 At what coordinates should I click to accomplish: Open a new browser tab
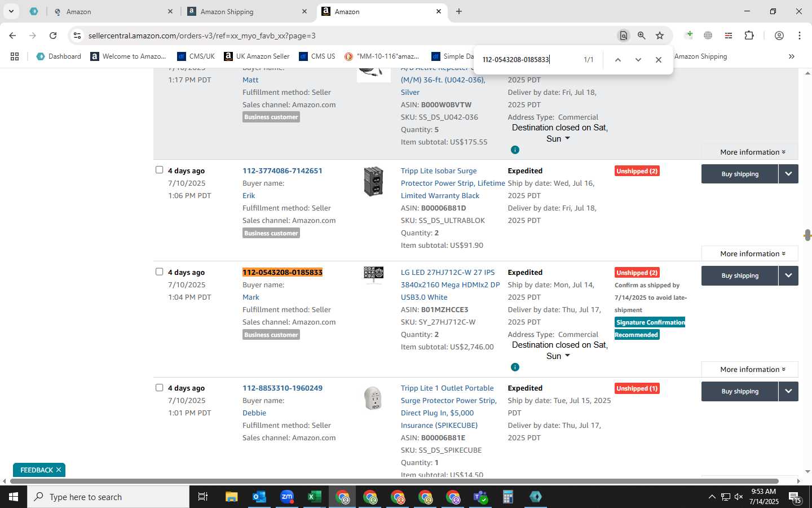[x=459, y=11]
